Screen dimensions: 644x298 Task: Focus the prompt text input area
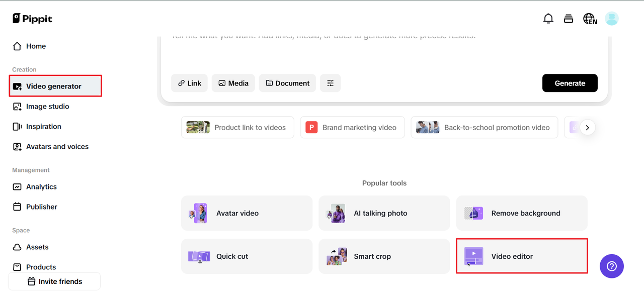click(x=384, y=50)
